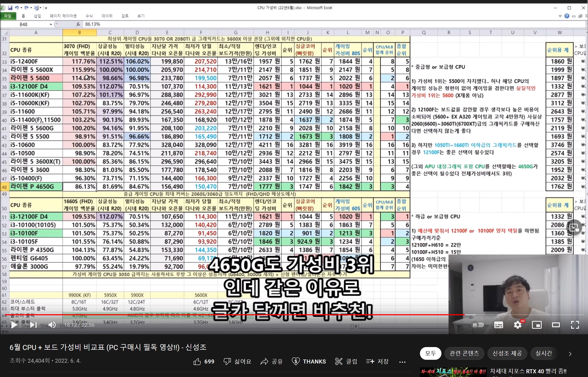The width and height of the screenshot is (588, 377).
Task: Activate the miniplayer icon
Action: (x=537, y=325)
